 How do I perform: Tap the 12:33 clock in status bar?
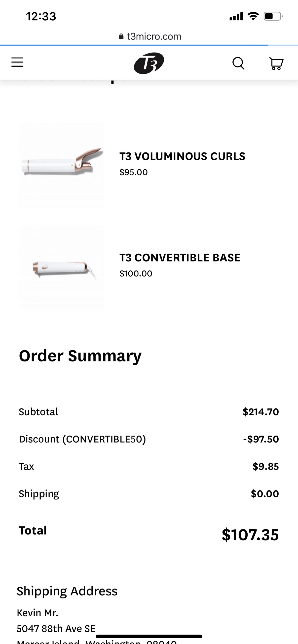(x=41, y=17)
